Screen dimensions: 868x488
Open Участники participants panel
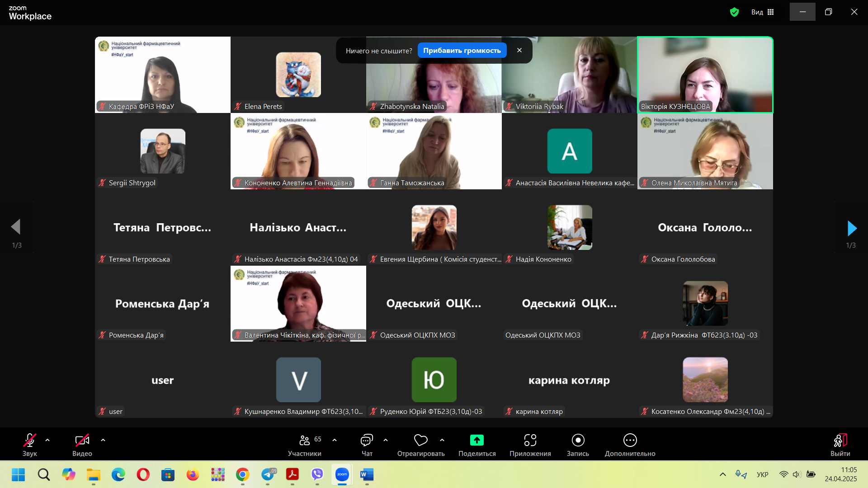[305, 445]
